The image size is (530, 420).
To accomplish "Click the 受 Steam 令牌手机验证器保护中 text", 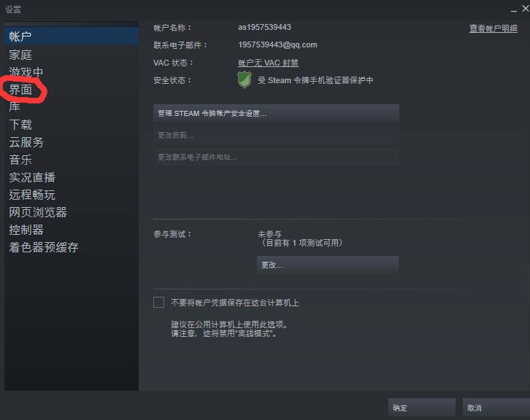I will point(315,80).
